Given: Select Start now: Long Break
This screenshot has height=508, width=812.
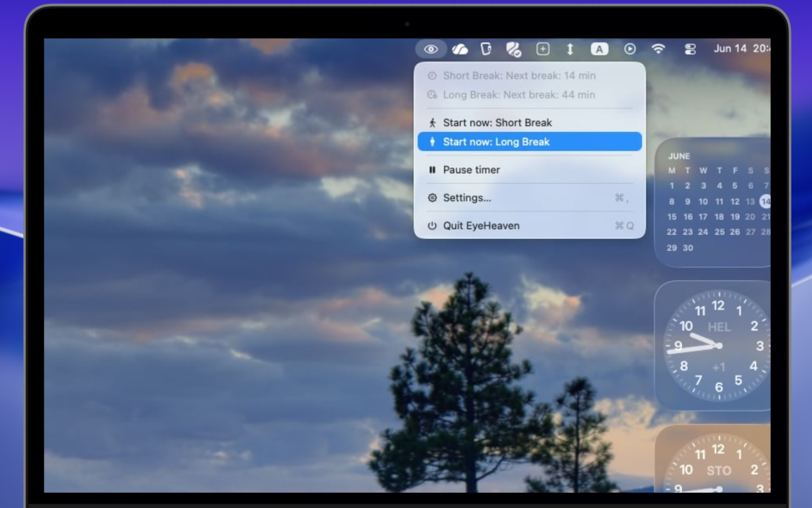Looking at the screenshot, I should click(x=529, y=142).
